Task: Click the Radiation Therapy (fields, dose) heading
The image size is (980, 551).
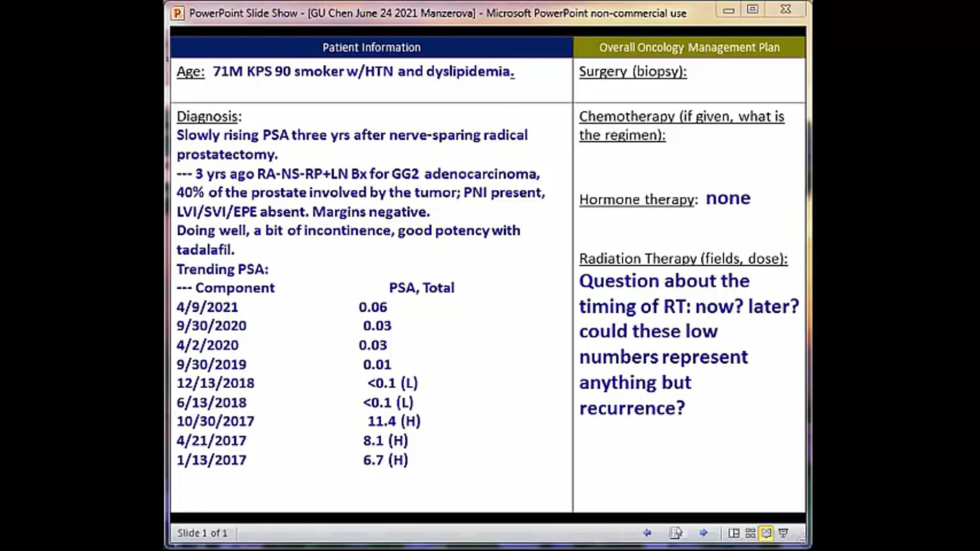Action: click(x=683, y=259)
